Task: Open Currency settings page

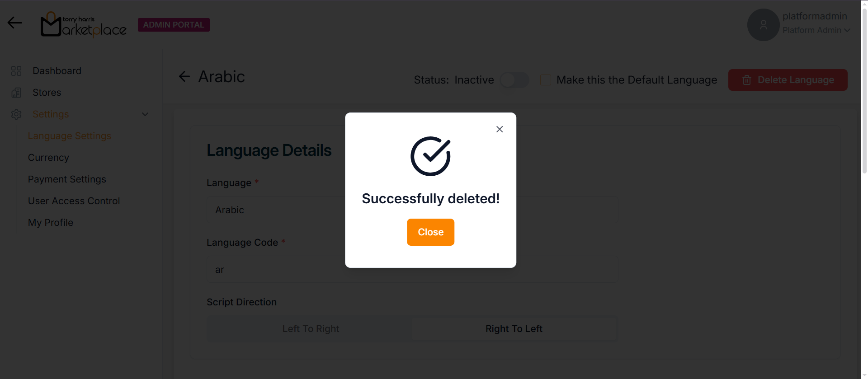Action: (x=48, y=158)
